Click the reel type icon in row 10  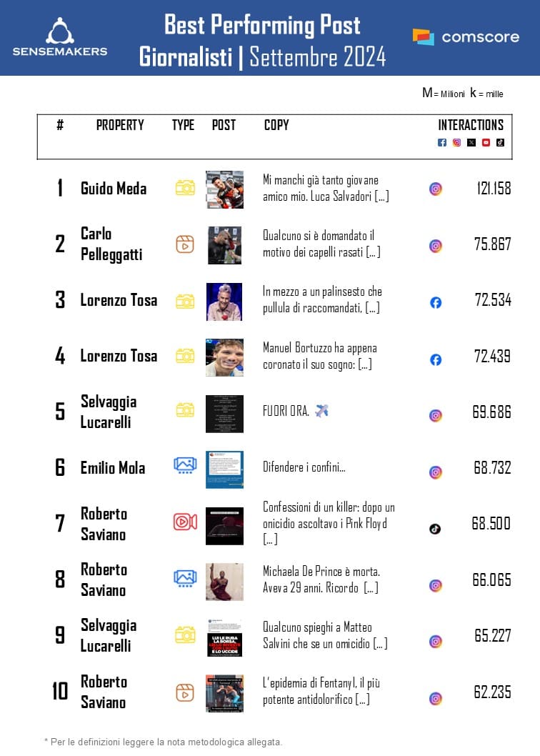pos(185,692)
